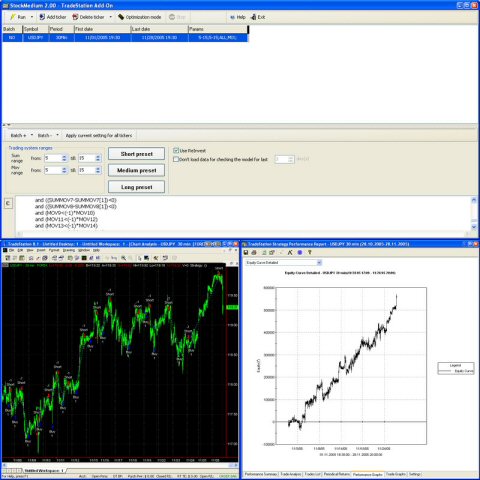Adjust the Sum range till stepper

tap(98, 158)
